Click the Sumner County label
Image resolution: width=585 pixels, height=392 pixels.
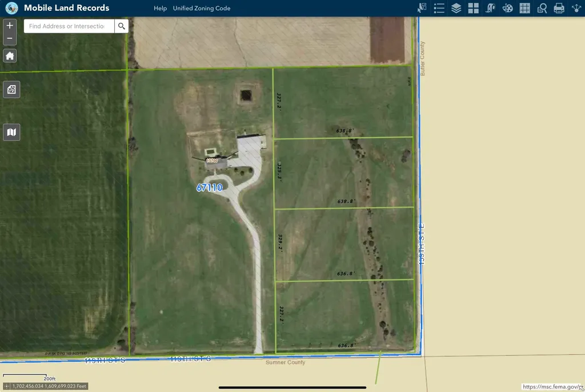pos(286,362)
